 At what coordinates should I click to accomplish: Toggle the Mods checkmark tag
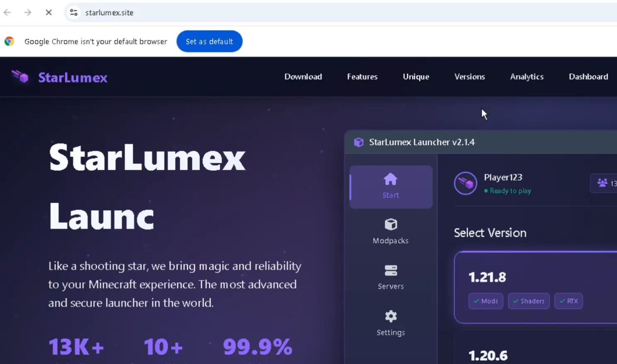[486, 301]
